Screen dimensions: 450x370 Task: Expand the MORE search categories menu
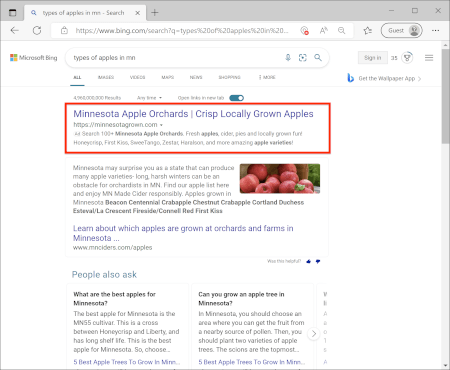(x=267, y=77)
